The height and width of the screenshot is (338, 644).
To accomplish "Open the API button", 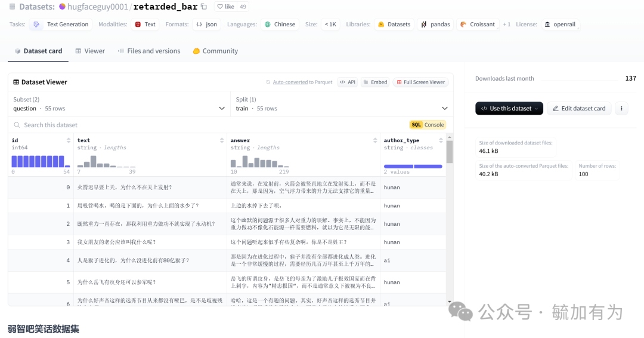I will (348, 82).
